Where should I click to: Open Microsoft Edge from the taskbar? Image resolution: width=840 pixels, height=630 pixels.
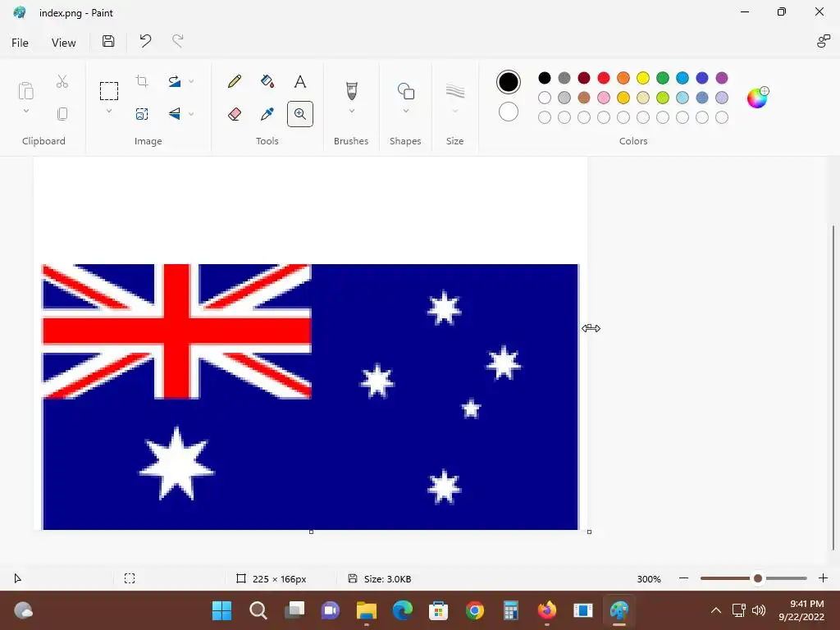pos(402,610)
